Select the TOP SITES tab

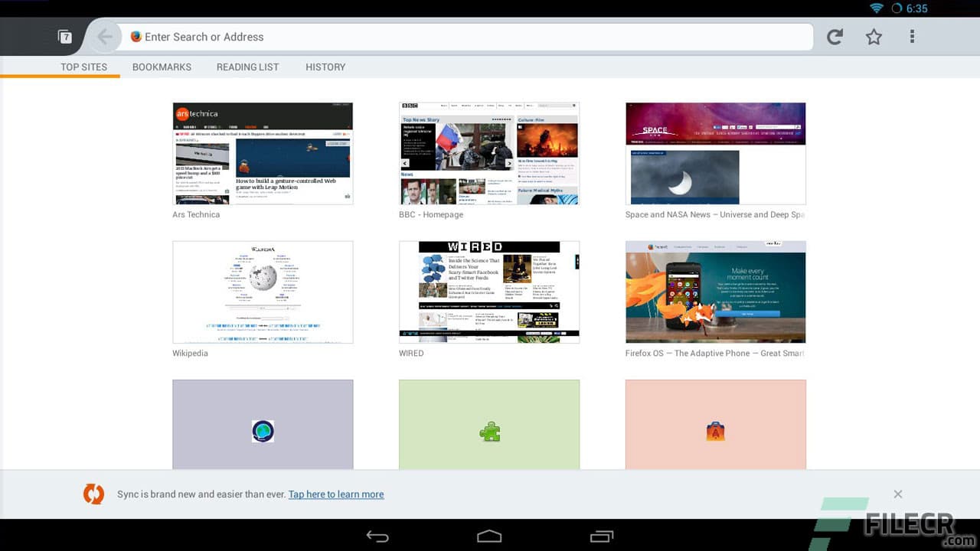[x=84, y=67]
